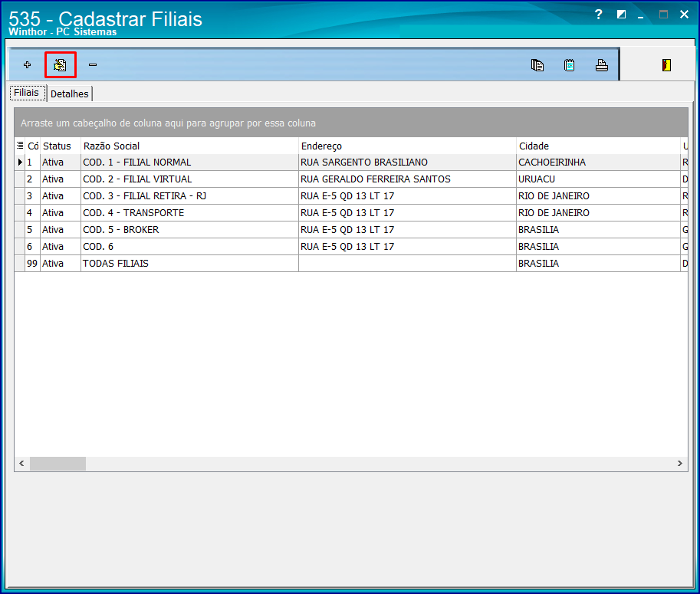This screenshot has width=700, height=594.
Task: Click RIO DE JANEIRO city in row 3
Action: click(x=598, y=196)
